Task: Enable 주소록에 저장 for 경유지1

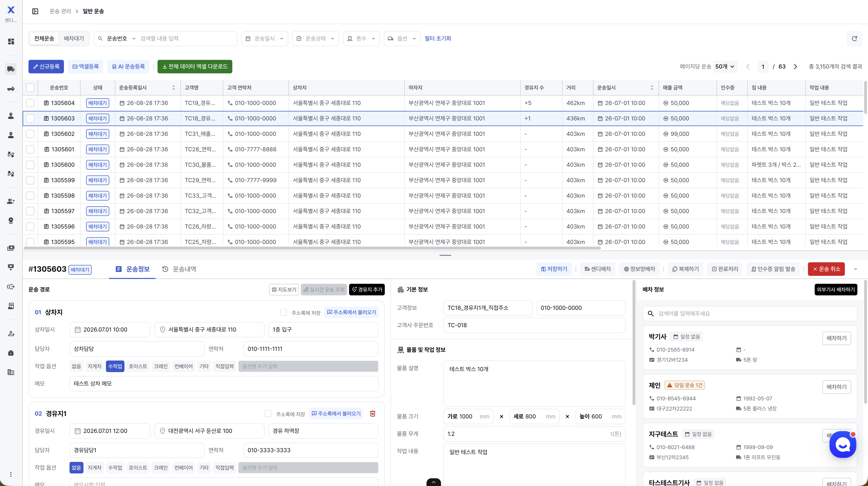Action: point(268,414)
